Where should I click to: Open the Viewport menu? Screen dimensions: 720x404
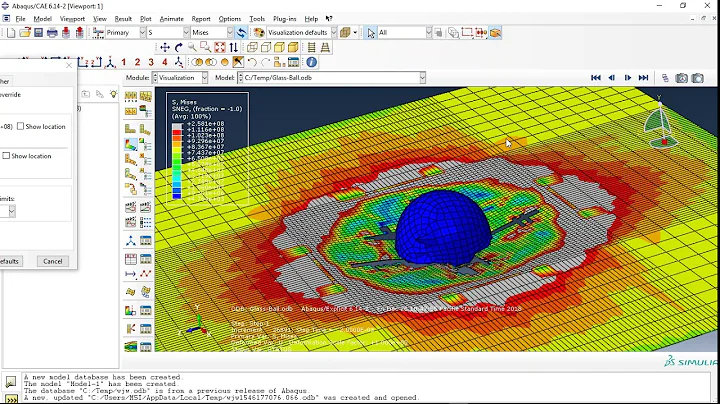click(x=72, y=19)
